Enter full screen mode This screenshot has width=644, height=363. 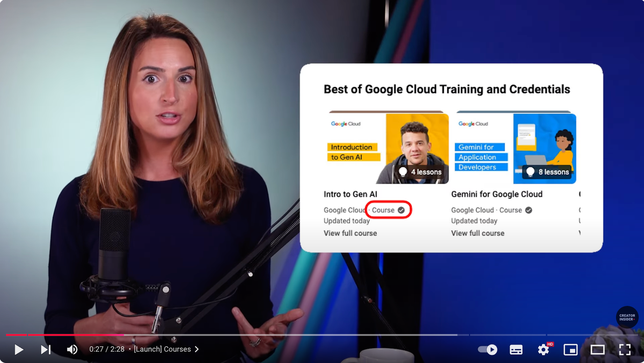tap(625, 350)
